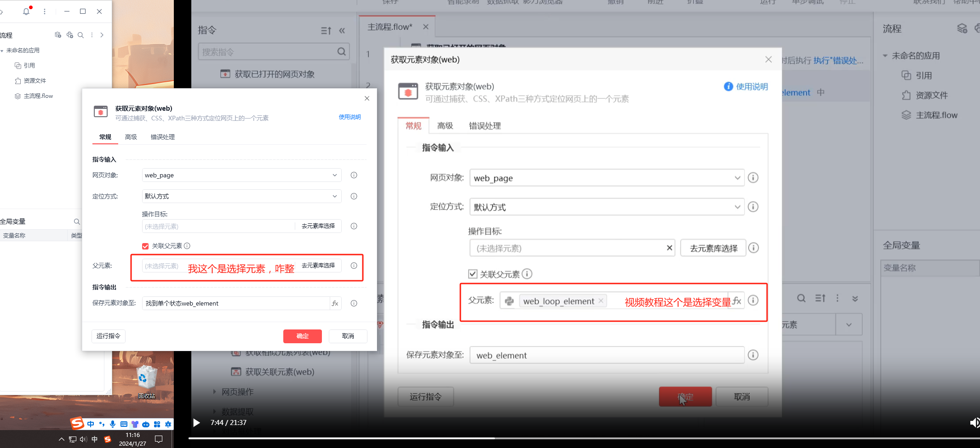Click the fx icon beside 保存元素对象至 field
This screenshot has width=980, height=448.
pyautogui.click(x=335, y=303)
